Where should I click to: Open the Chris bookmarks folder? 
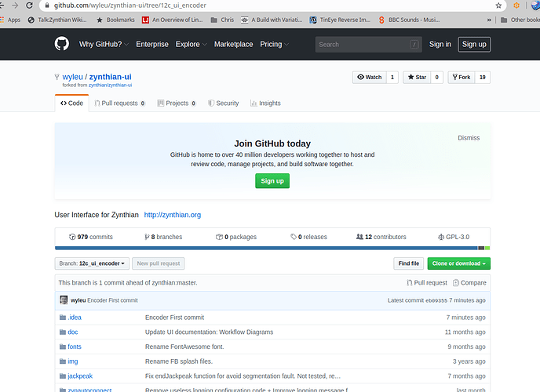[x=222, y=20]
